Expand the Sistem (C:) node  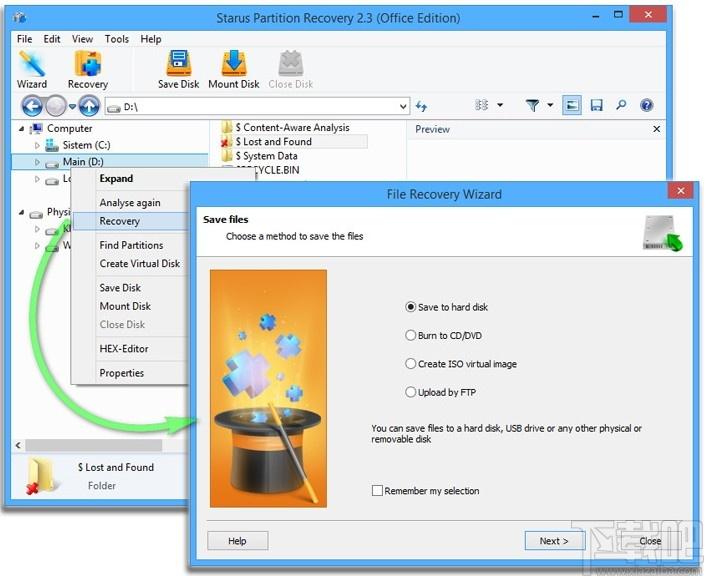[37, 145]
